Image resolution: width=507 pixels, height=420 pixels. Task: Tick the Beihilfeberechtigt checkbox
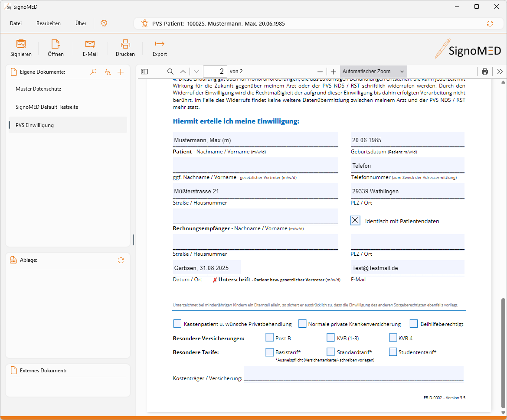[x=414, y=324]
